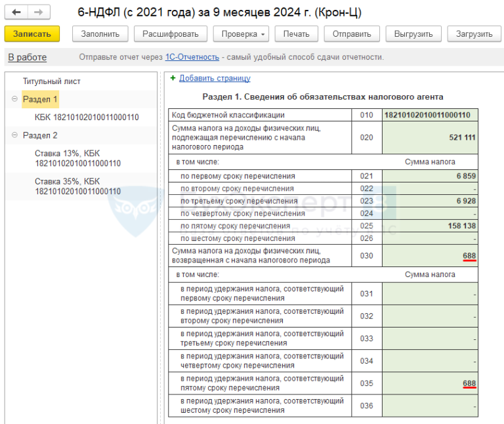
Task: Click the Расшифровать button
Action: (x=171, y=34)
